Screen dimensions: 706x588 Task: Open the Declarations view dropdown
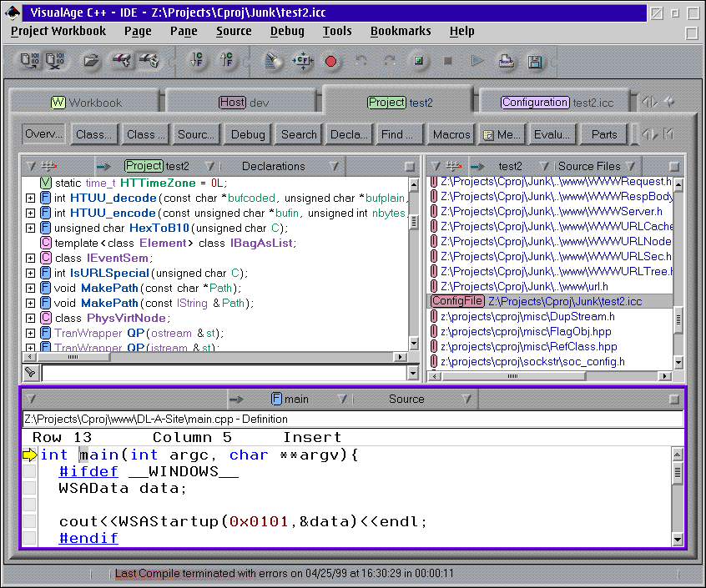pos(334,167)
